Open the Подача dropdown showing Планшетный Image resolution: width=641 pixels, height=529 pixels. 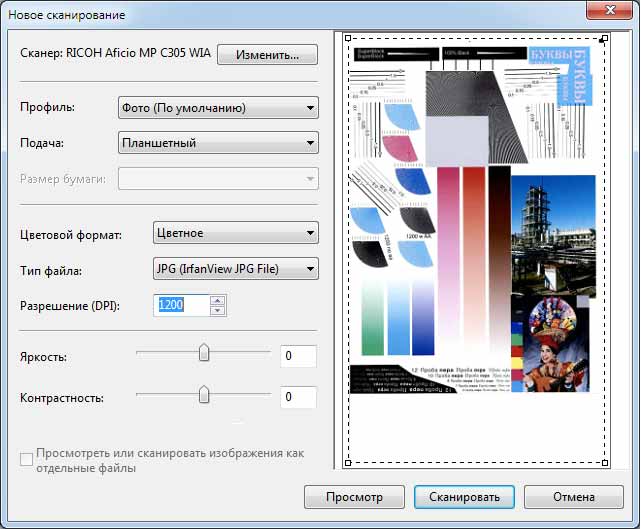pyautogui.click(x=218, y=143)
